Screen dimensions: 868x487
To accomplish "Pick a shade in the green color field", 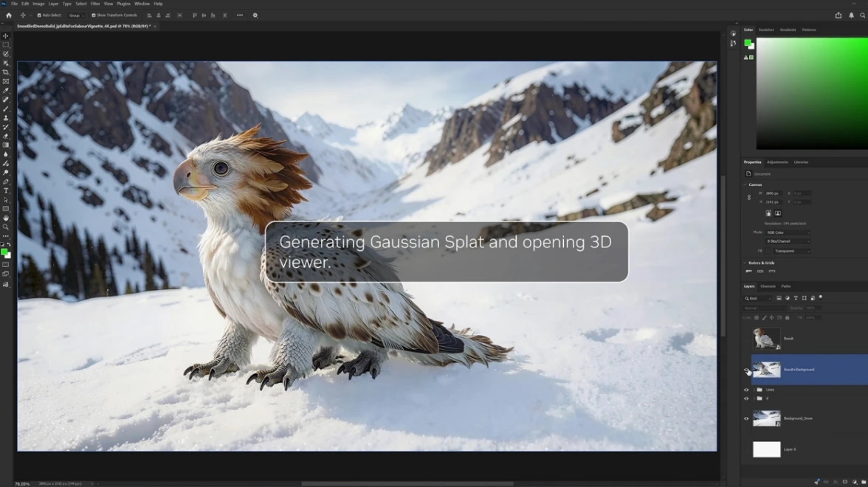I will coord(812,94).
